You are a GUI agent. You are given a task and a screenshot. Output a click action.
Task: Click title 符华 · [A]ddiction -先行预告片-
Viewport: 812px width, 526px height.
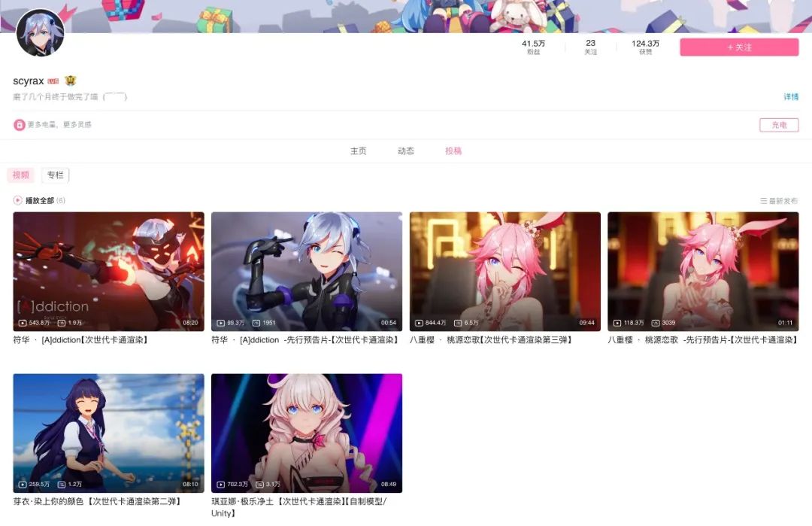pos(305,340)
